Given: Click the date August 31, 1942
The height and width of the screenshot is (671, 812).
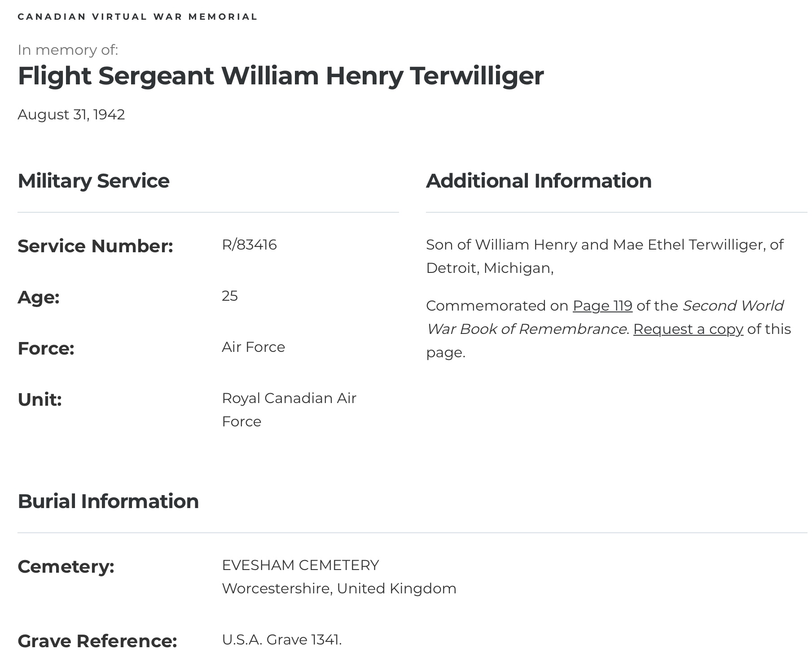Looking at the screenshot, I should [x=71, y=114].
